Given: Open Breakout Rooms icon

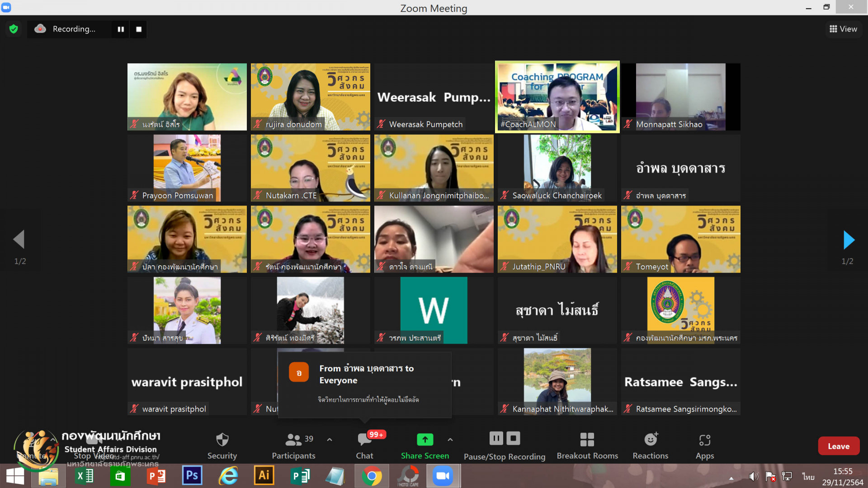Looking at the screenshot, I should (x=587, y=440).
